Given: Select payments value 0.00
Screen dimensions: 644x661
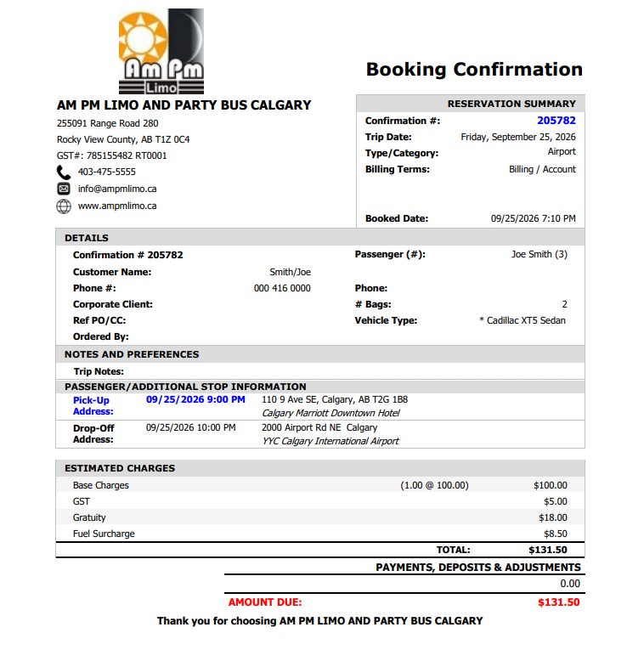Looking at the screenshot, I should 570,584.
